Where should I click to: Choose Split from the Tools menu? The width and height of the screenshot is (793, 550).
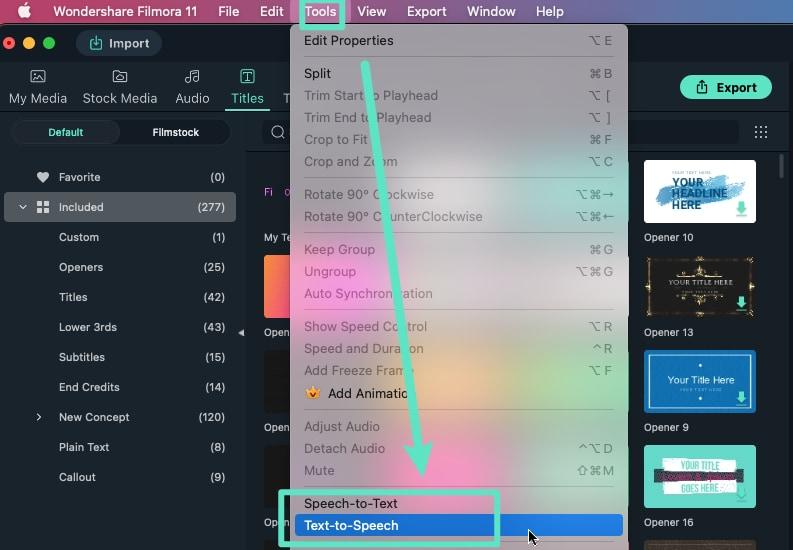(458, 73)
